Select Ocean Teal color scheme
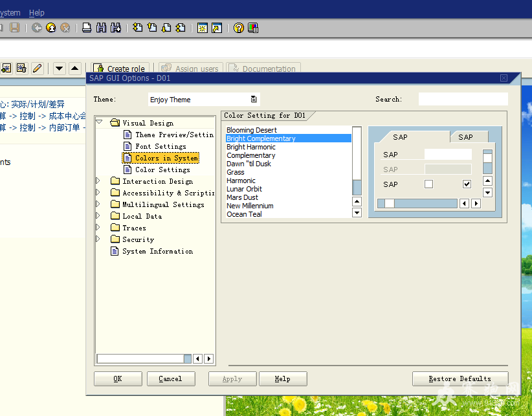532x416 pixels. (289, 214)
